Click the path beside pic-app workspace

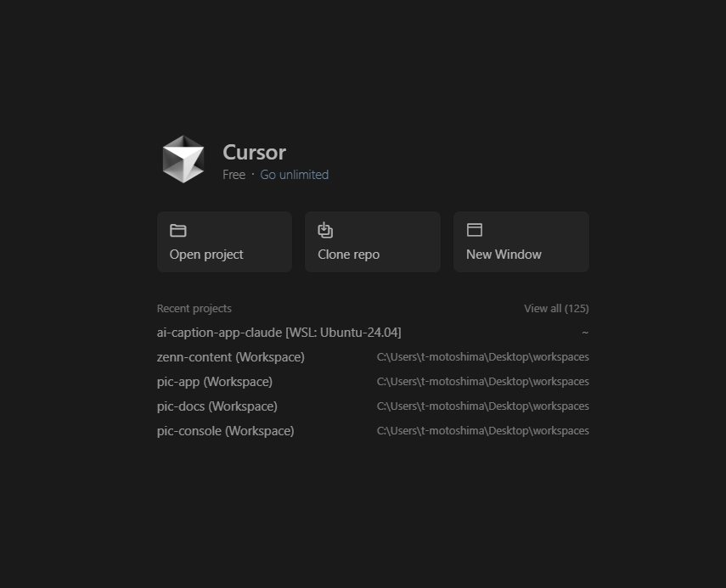pyautogui.click(x=482, y=382)
